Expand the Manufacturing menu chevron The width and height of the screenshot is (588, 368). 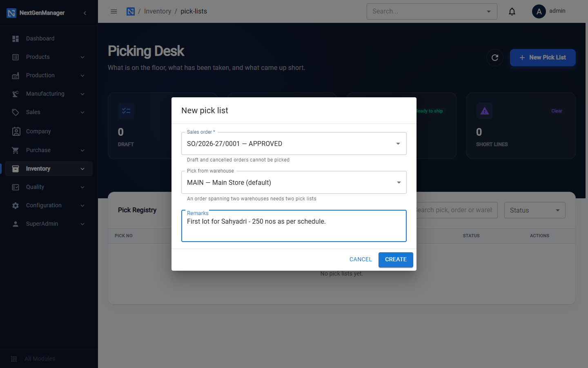(x=82, y=94)
